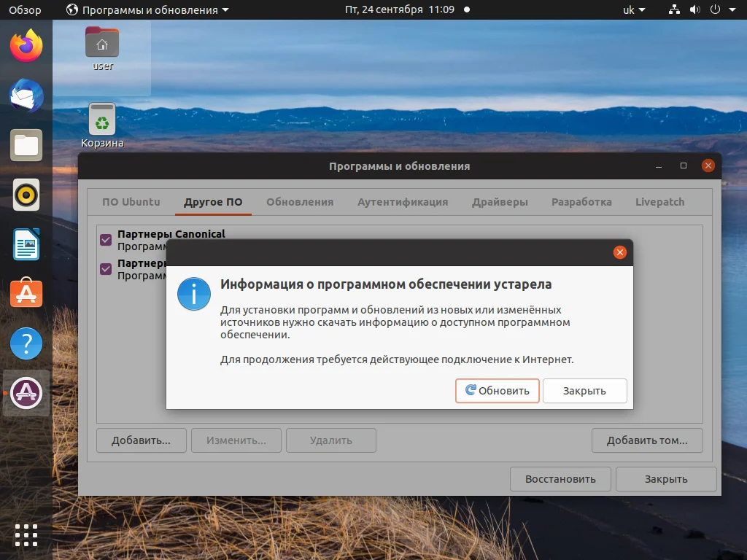The width and height of the screenshot is (747, 560).
Task: Click the blue info icon in dialog
Action: 194,294
